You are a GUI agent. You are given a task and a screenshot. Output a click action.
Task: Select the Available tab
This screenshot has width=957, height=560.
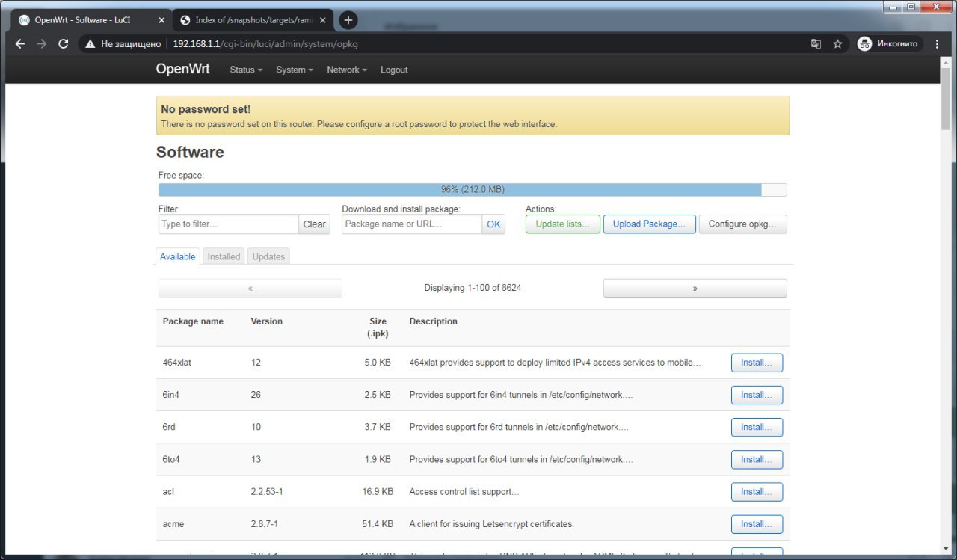pyautogui.click(x=178, y=256)
